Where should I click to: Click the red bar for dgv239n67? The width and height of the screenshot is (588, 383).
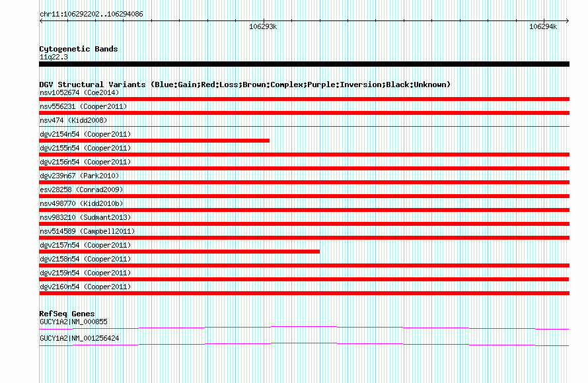tap(304, 182)
